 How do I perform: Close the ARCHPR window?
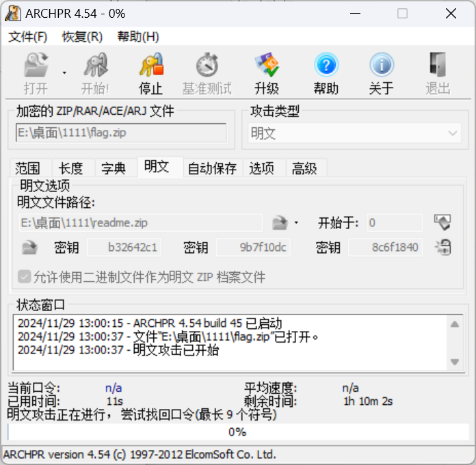click(451, 14)
